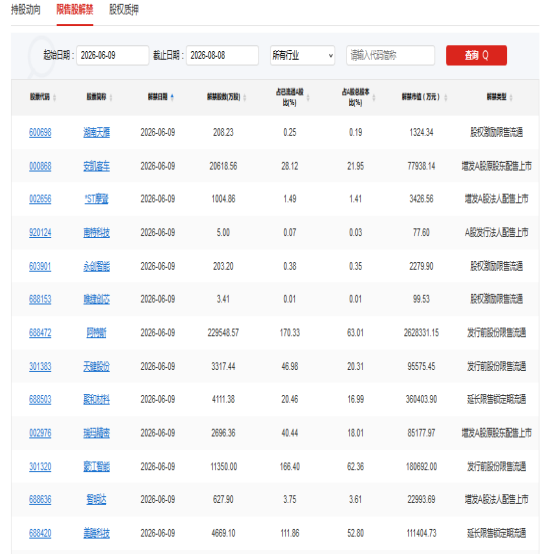Viewport: 554px width, 555px height.
Task: Open the 所有行业 industry dropdown
Action: (x=302, y=56)
